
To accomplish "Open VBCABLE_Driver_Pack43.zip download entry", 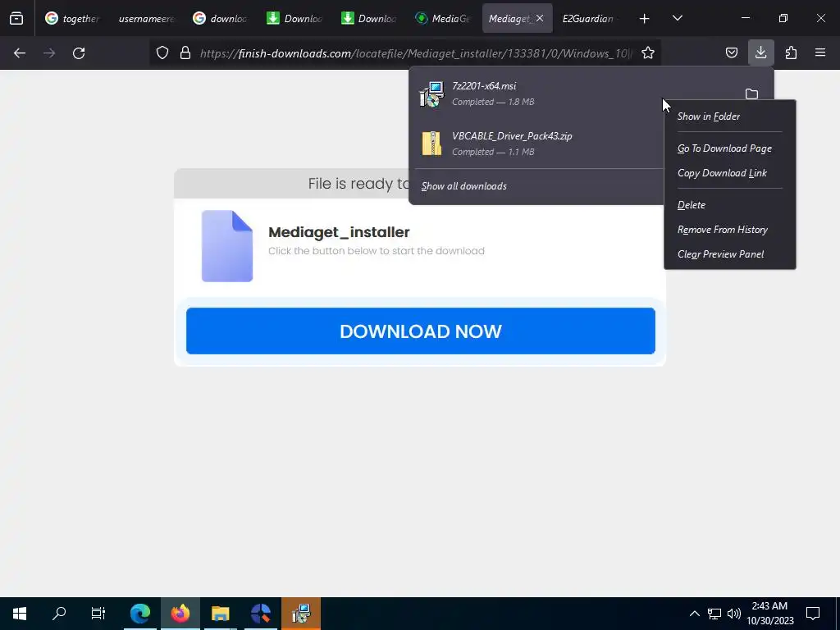I will (538, 144).
